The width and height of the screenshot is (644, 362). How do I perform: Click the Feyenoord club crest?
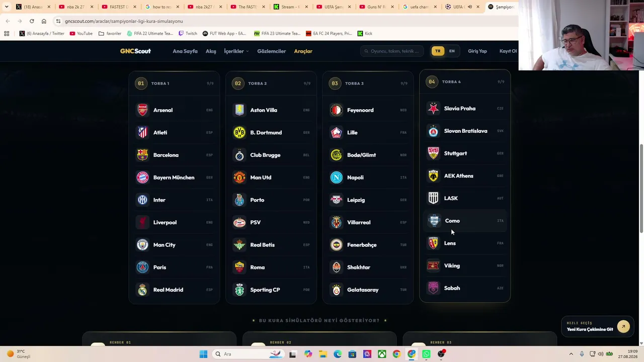(x=337, y=110)
